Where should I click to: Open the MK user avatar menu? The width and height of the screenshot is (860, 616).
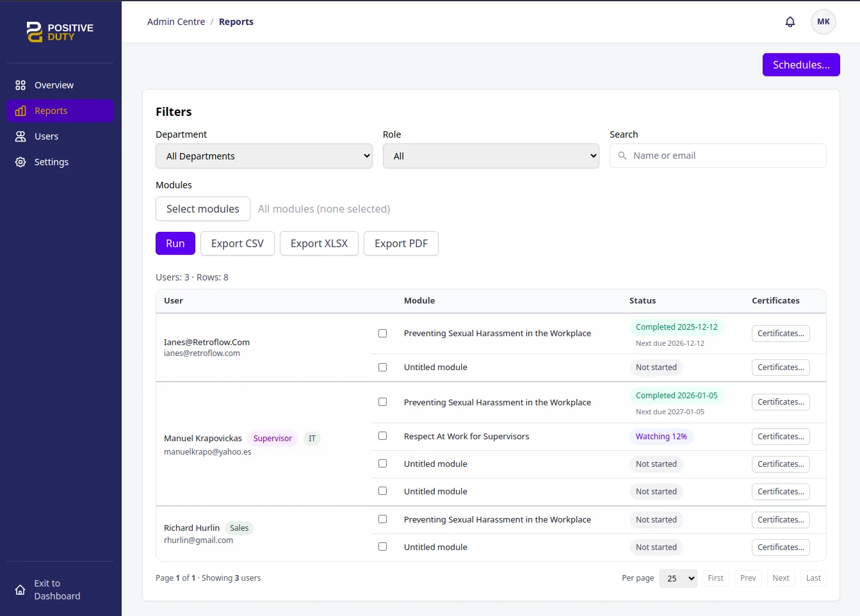click(x=823, y=22)
